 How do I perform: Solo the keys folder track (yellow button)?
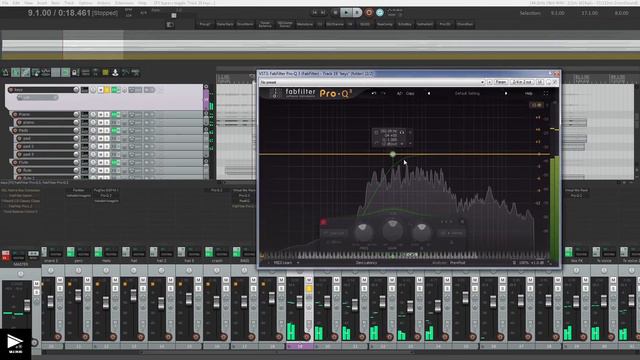tap(107, 90)
